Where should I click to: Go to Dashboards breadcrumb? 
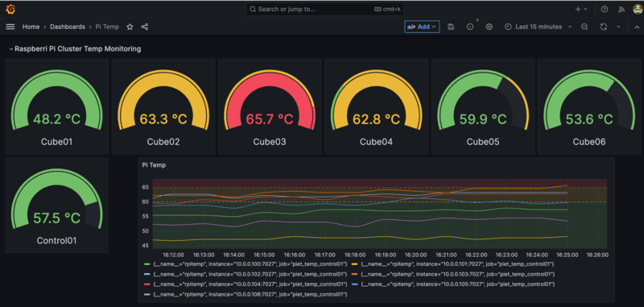coord(68,27)
